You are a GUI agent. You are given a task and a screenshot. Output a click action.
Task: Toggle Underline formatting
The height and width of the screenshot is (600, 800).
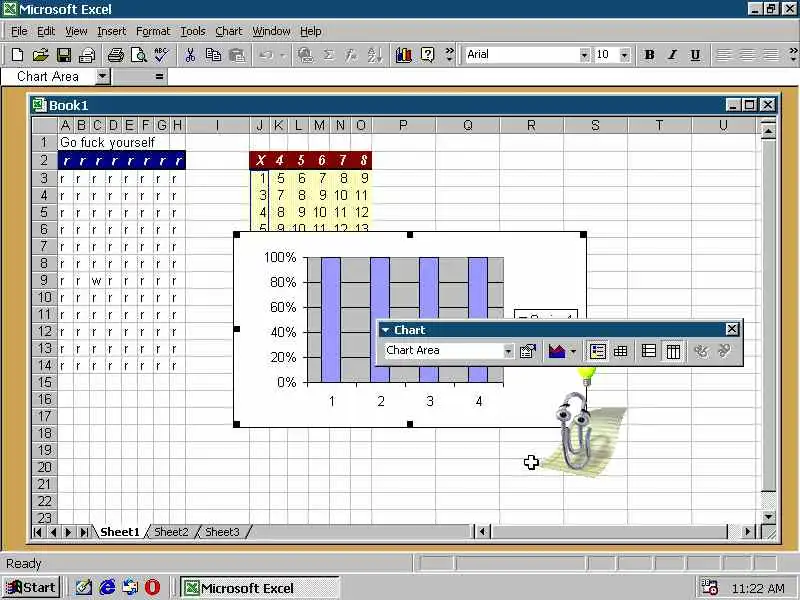pyautogui.click(x=695, y=55)
